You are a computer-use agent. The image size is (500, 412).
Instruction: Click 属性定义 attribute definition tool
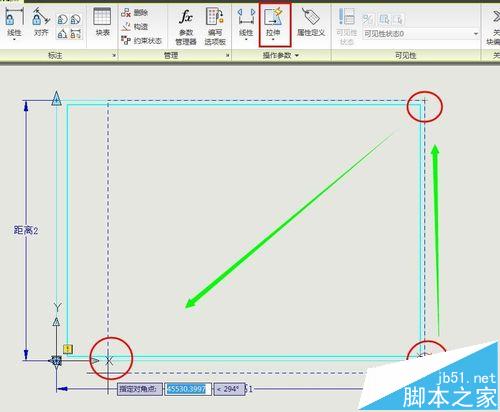click(x=311, y=22)
